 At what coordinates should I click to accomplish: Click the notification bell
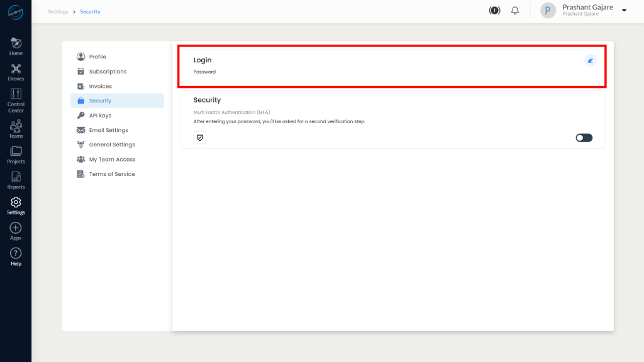(514, 10)
